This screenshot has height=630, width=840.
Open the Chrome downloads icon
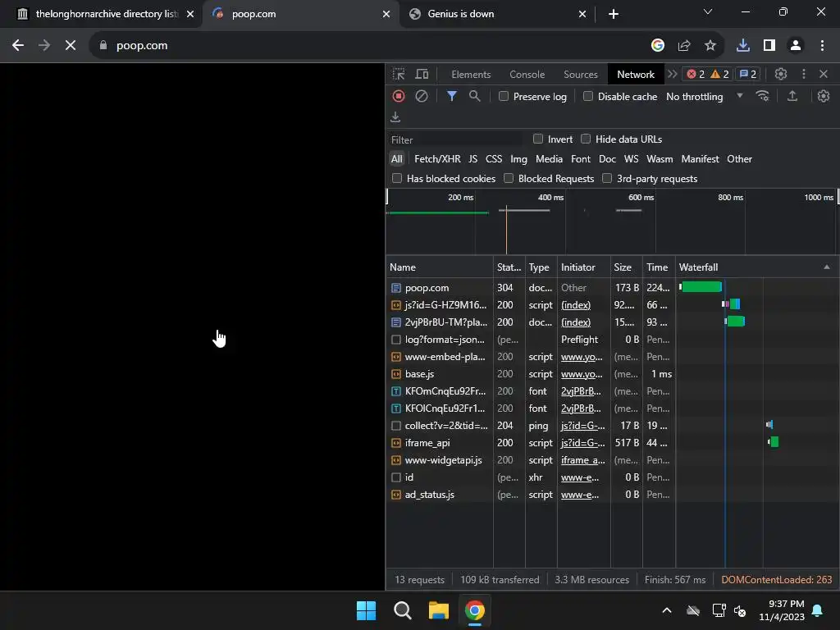[x=743, y=46]
